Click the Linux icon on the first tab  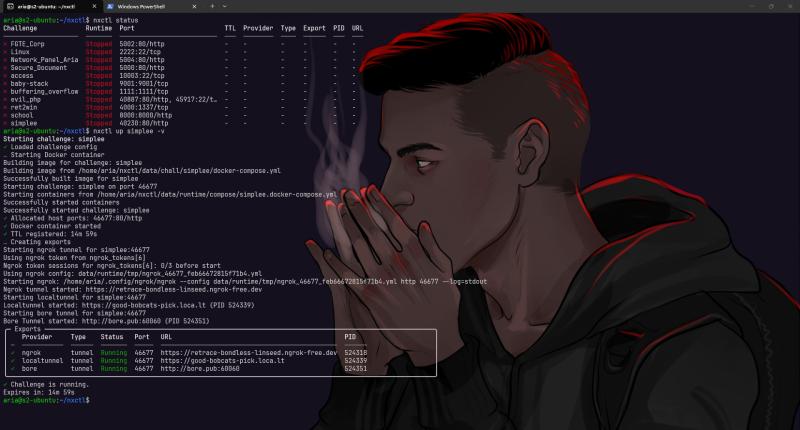pyautogui.click(x=10, y=7)
